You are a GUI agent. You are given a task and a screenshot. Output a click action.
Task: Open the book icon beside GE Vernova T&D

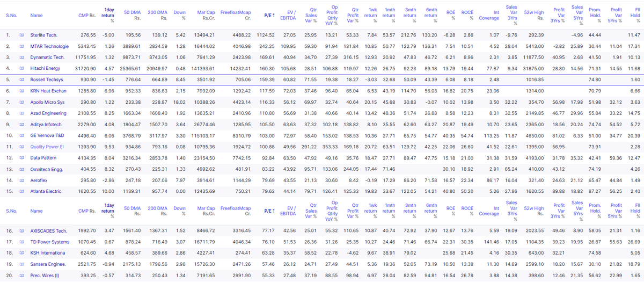[22, 135]
